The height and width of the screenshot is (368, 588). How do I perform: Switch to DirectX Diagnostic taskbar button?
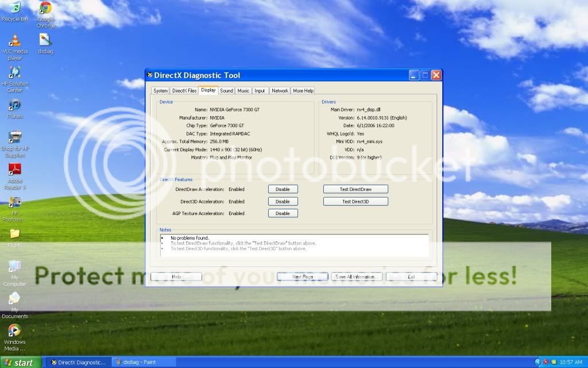pos(79,362)
